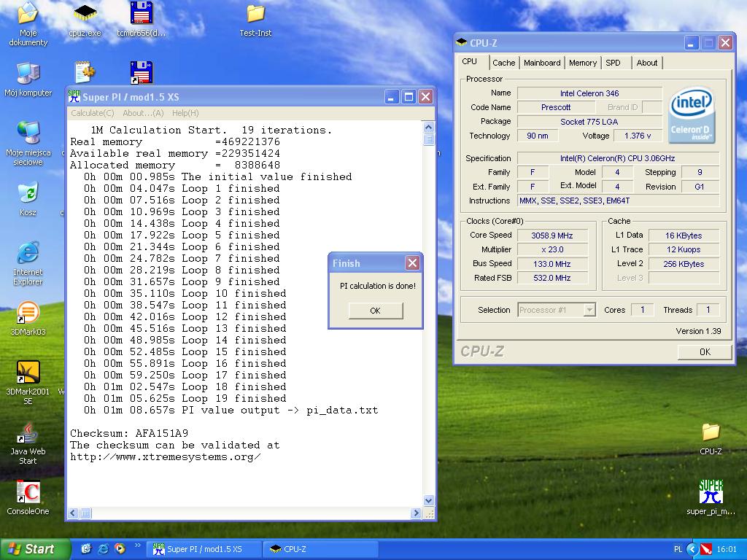Minimize the CPU-Z window
The width and height of the screenshot is (747, 560).
coord(692,43)
